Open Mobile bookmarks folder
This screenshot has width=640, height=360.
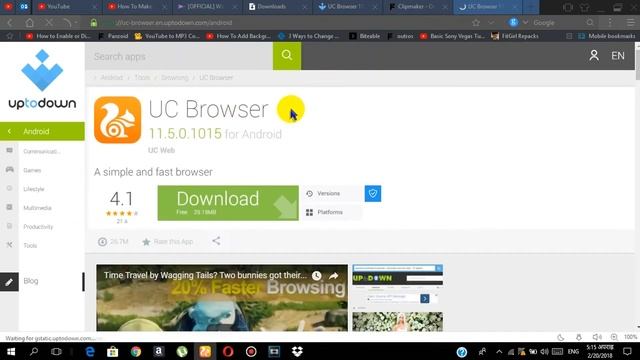607,36
